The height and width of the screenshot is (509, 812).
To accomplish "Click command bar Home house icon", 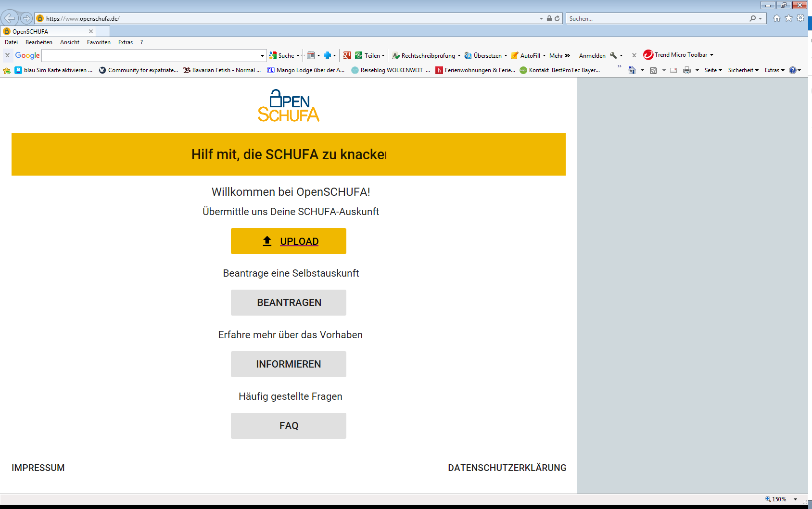I will tap(632, 70).
